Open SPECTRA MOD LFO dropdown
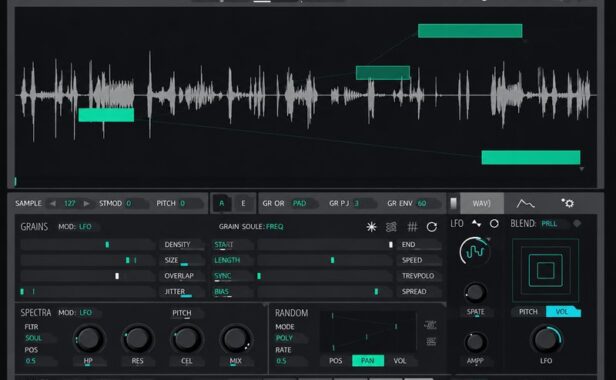This screenshot has width=616, height=380. tap(89, 313)
